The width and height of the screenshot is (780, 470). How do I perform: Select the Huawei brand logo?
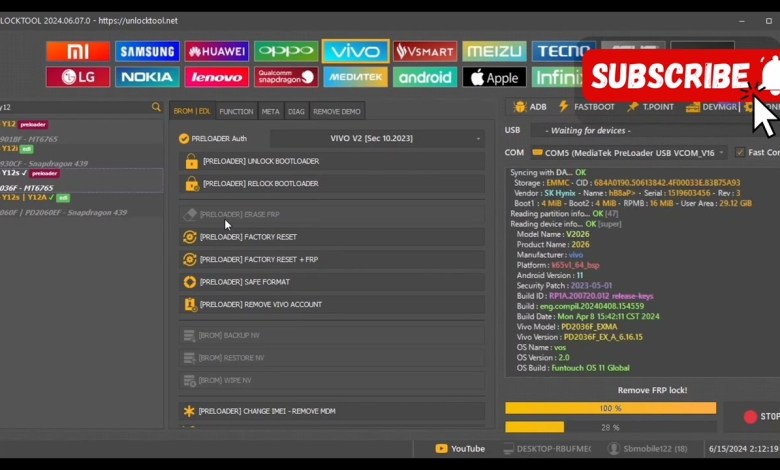216,51
